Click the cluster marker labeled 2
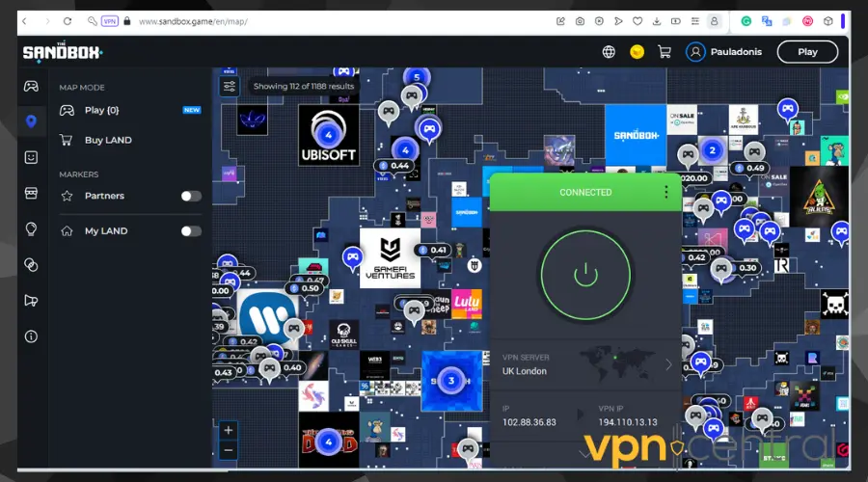Screen dimensions: 868x482 click(x=712, y=150)
